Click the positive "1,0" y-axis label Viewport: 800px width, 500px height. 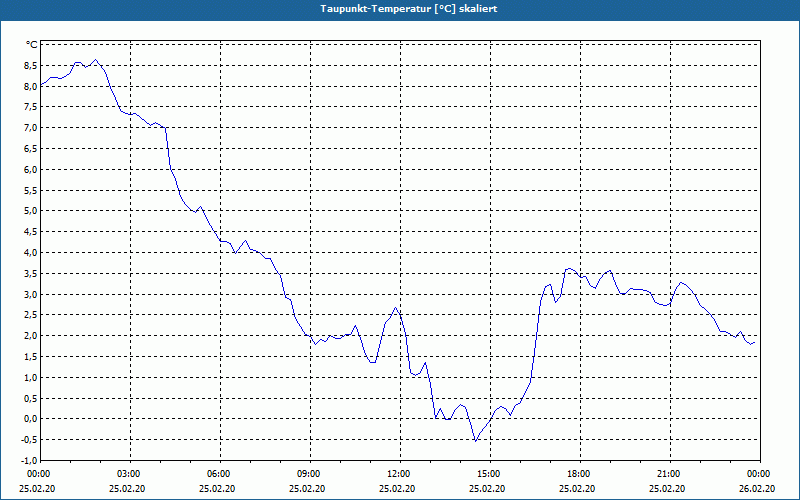[x=30, y=378]
